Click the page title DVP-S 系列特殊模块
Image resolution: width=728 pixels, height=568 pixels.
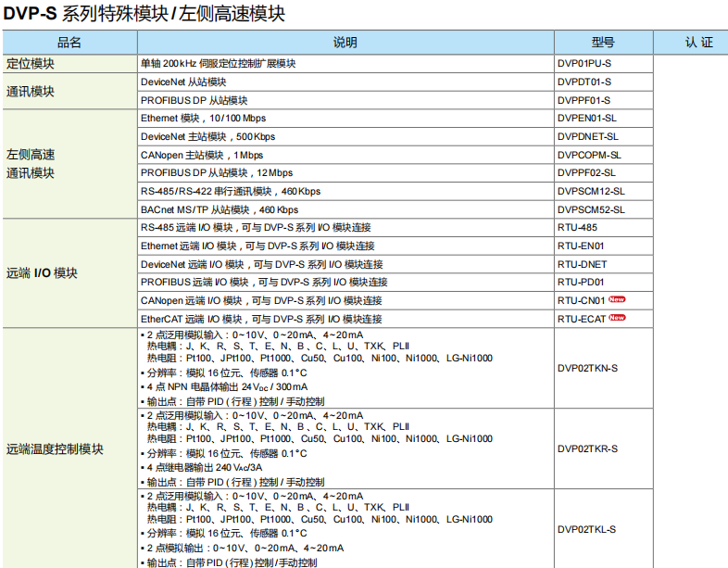click(x=144, y=14)
